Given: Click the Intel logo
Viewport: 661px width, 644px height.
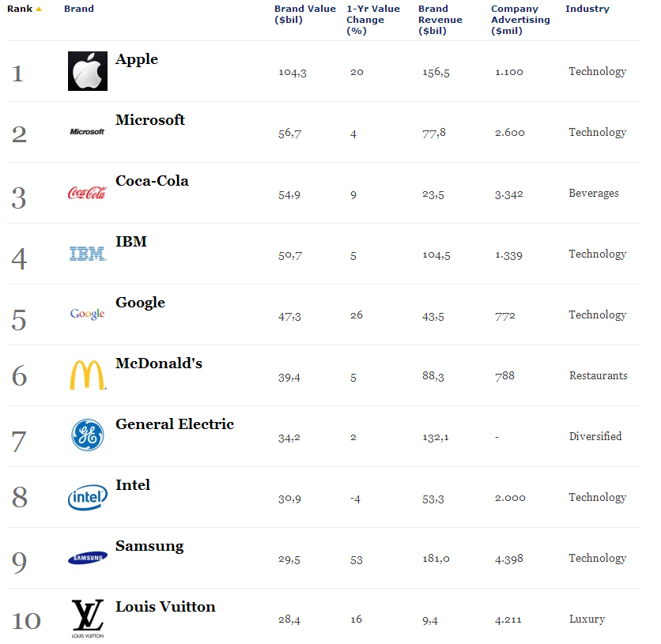Looking at the screenshot, I should point(88,497).
